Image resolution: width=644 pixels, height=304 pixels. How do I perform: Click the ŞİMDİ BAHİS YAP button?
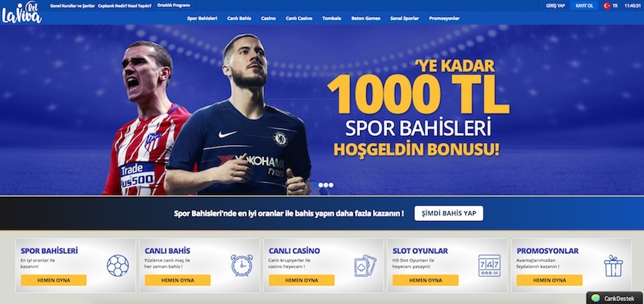(x=449, y=213)
